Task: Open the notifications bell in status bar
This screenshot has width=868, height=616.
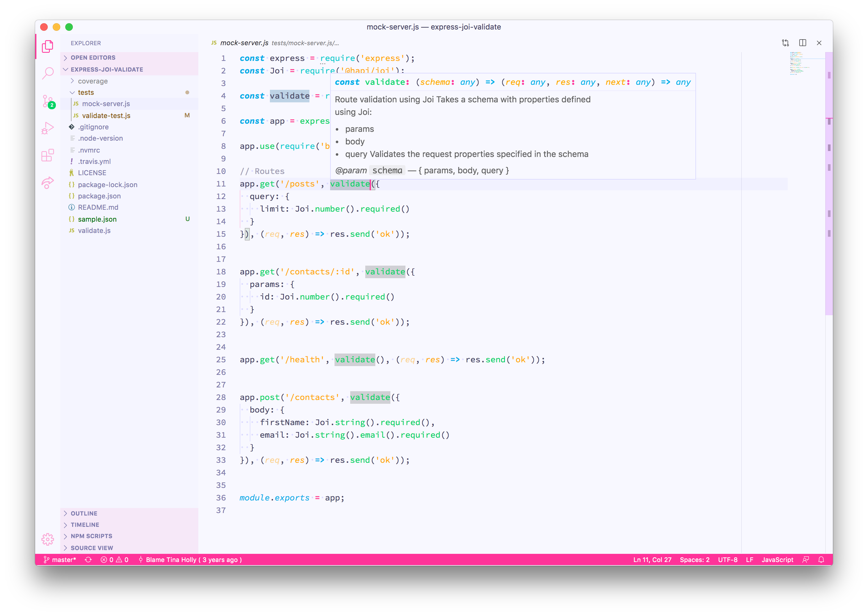Action: 821,559
